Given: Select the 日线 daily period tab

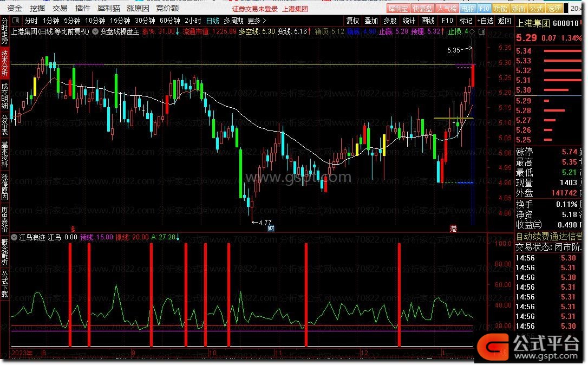Looking at the screenshot, I should [x=213, y=21].
